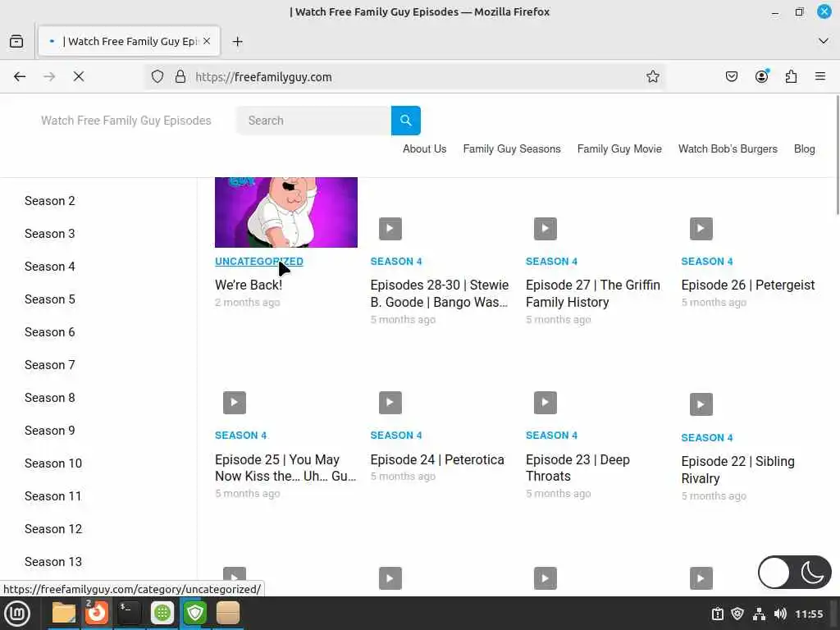The height and width of the screenshot is (630, 840).
Task: Go to Season 13 in sidebar
Action: (53, 561)
